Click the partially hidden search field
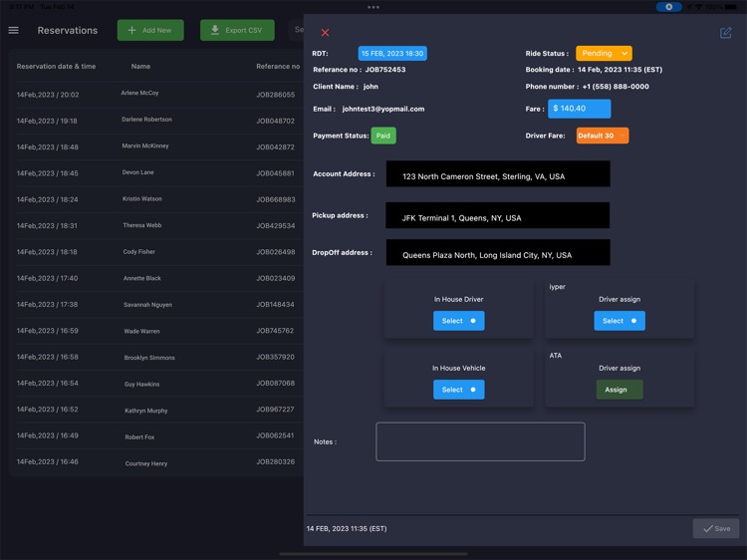Image resolution: width=747 pixels, height=560 pixels. click(296, 30)
